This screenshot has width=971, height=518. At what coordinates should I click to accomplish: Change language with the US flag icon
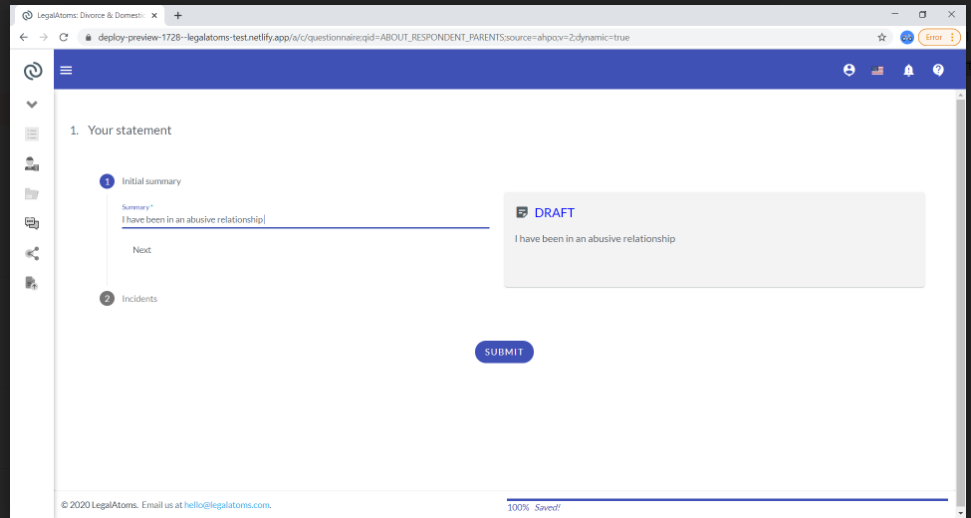(877, 71)
